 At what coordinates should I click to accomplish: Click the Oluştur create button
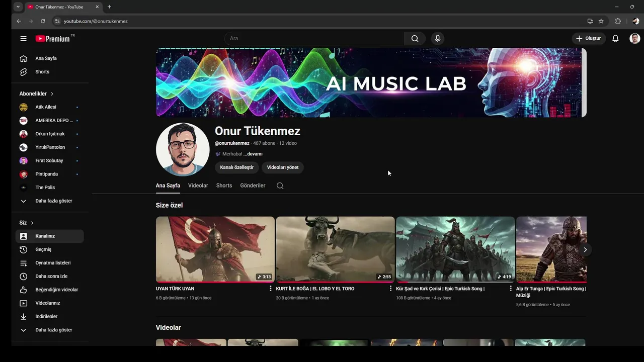[589, 39]
